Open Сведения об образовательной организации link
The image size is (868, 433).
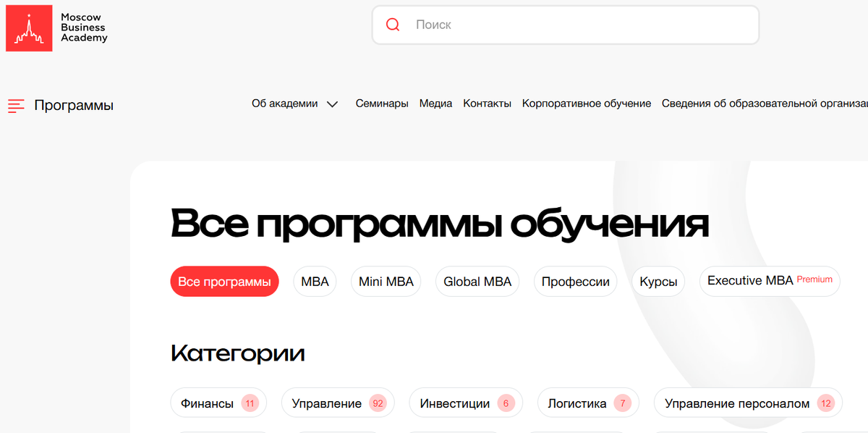(x=765, y=104)
